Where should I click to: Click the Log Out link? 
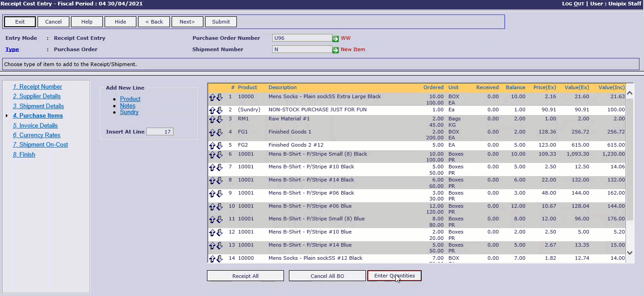click(573, 4)
